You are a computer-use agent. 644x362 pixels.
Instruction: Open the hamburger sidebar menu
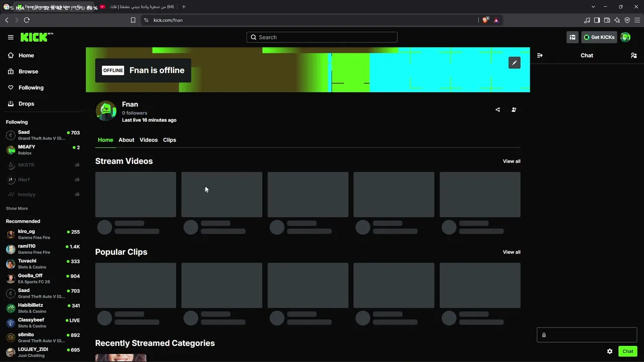click(x=11, y=37)
